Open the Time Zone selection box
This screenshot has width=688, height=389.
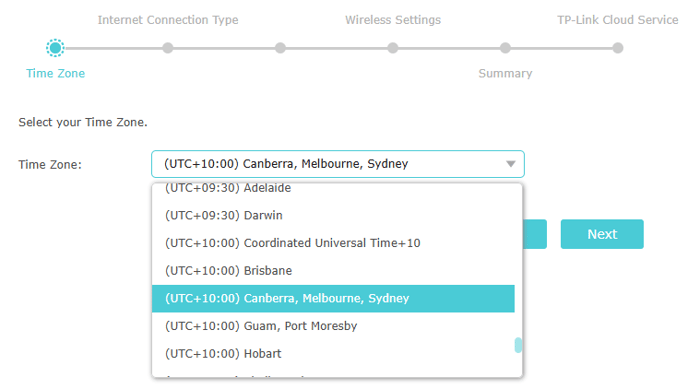[338, 164]
